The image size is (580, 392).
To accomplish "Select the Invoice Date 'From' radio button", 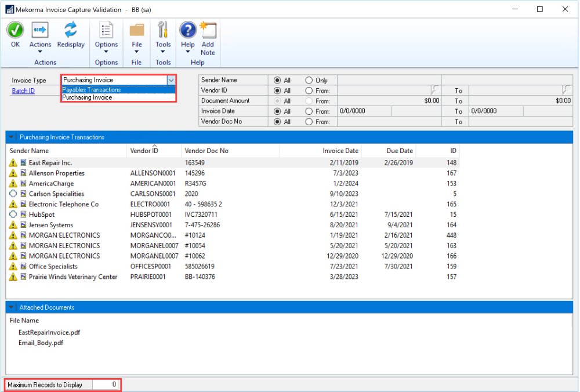I will tap(309, 111).
